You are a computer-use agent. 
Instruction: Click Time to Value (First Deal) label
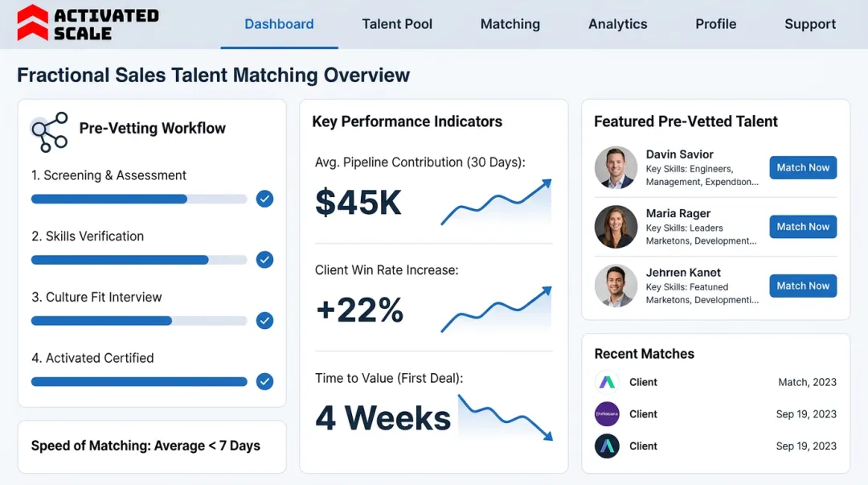pos(389,378)
